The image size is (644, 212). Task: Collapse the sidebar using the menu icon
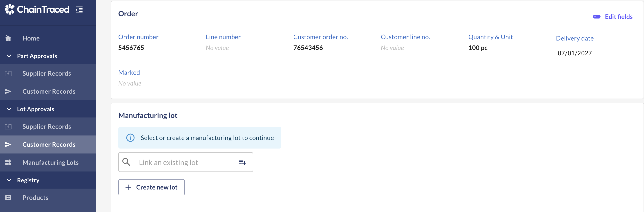79,10
